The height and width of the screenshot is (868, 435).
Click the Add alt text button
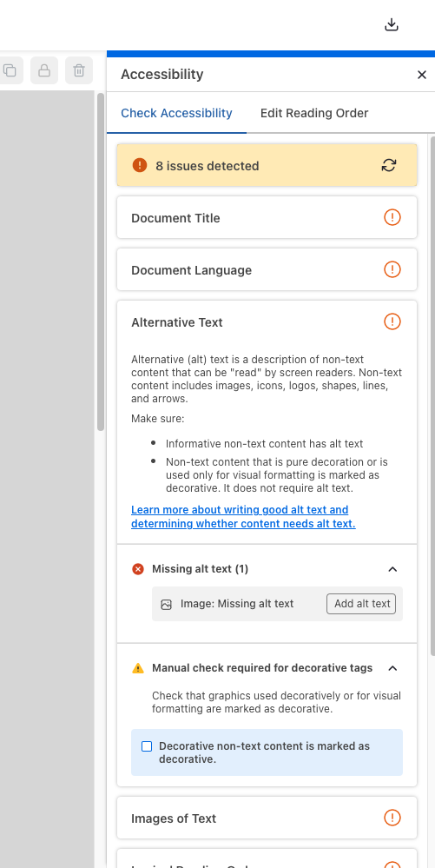pyautogui.click(x=361, y=604)
